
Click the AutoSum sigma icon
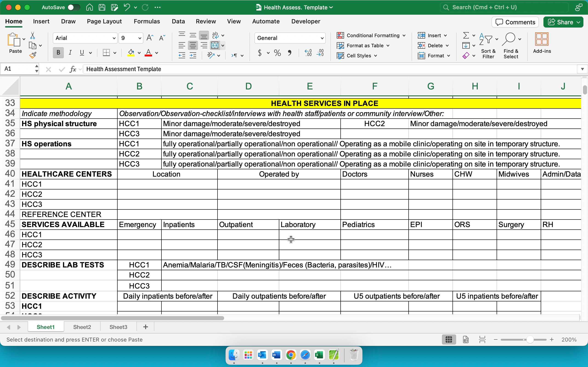(466, 35)
